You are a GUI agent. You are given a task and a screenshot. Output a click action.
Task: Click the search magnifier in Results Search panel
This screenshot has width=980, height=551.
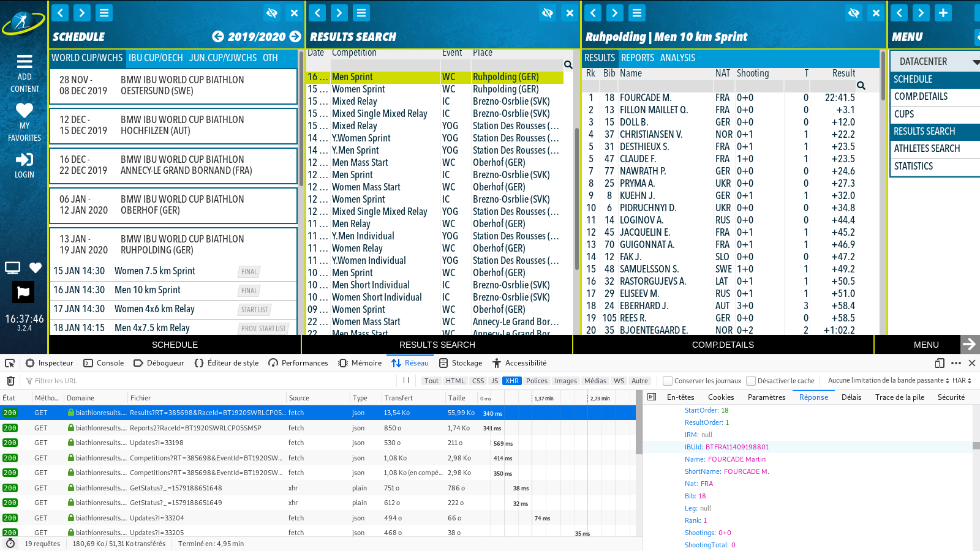tap(568, 65)
